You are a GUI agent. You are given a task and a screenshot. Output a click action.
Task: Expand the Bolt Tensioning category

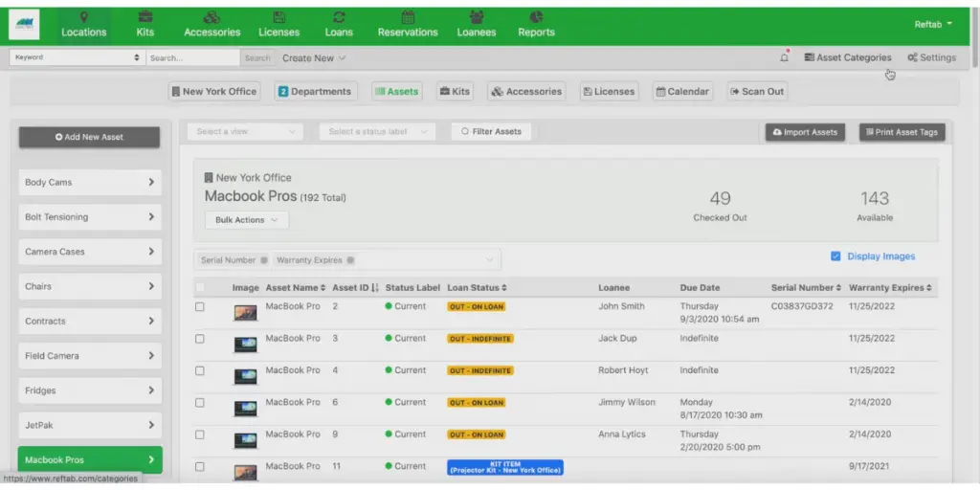[90, 217]
